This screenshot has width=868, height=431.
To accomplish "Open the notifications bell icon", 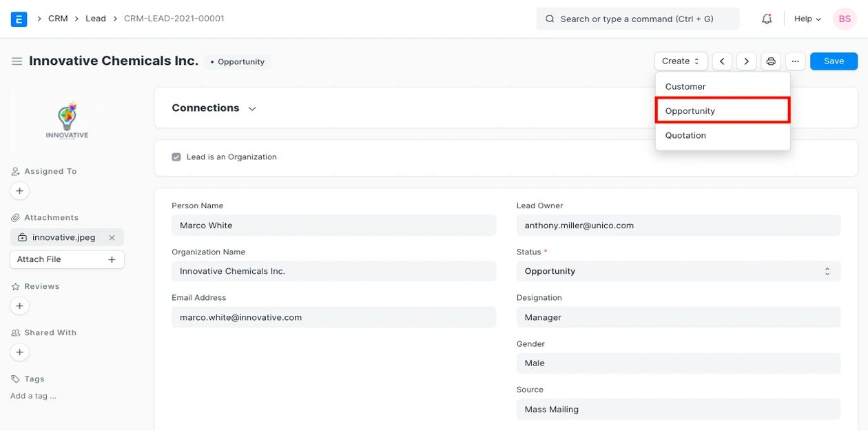I will coord(767,19).
